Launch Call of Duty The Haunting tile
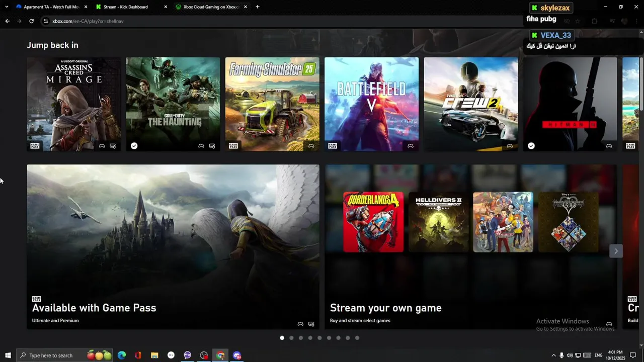 173,104
